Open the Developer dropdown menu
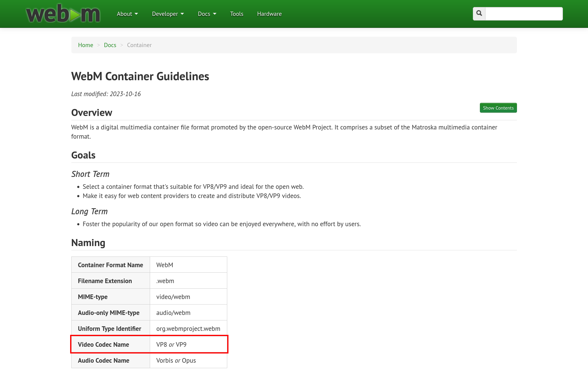This screenshot has height=374, width=588. pos(168,14)
